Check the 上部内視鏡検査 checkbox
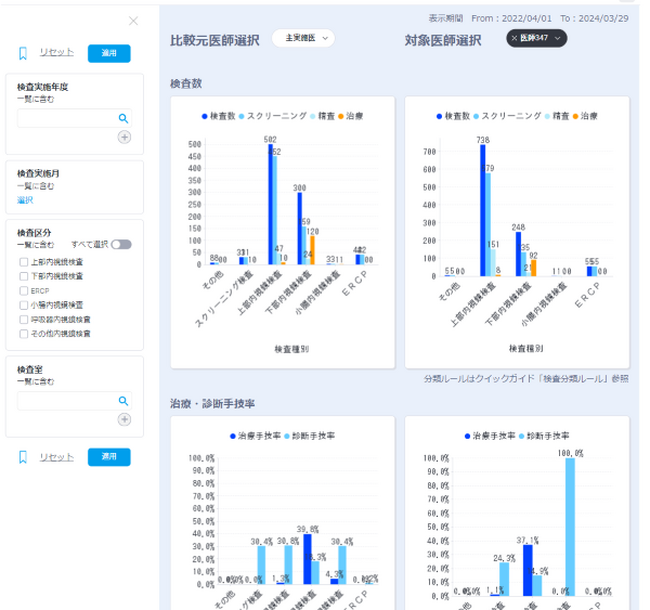This screenshot has width=650, height=610. click(24, 262)
